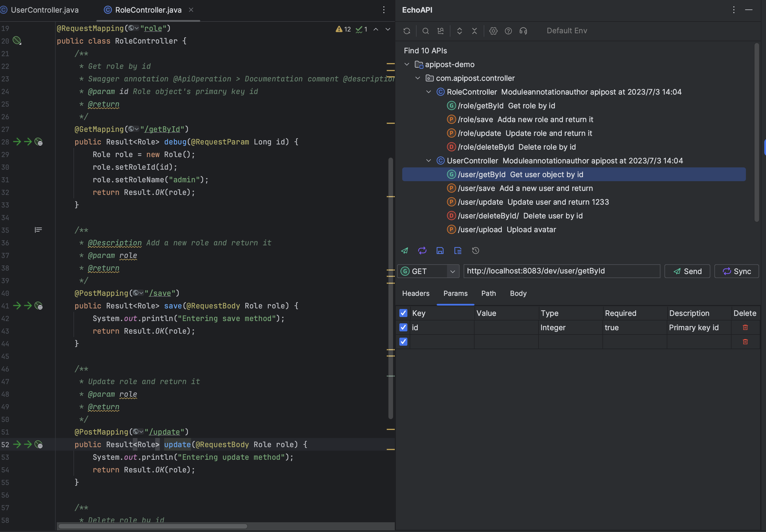Collapse the RoleController tree node
The height and width of the screenshot is (532, 766).
(x=429, y=92)
